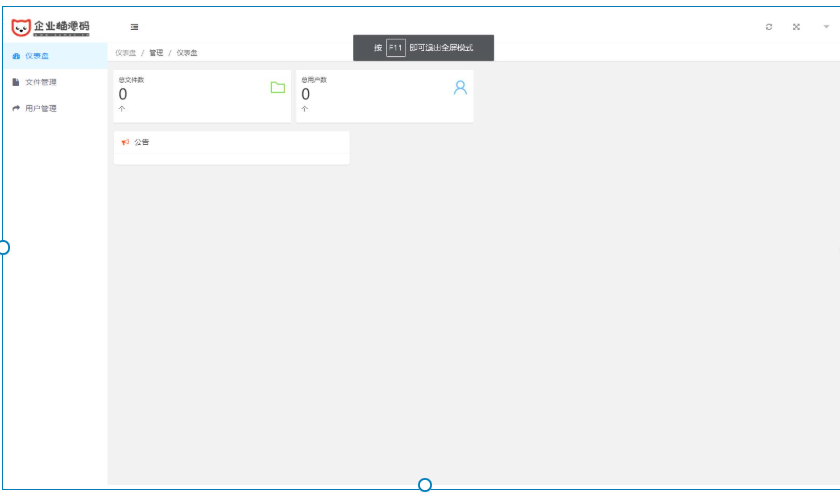The image size is (840, 496).
Task: Open the 总文件数 statistics card
Action: coord(202,96)
